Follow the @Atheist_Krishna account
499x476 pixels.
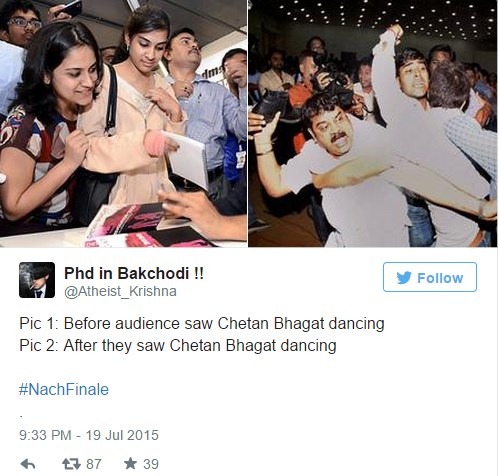430,277
